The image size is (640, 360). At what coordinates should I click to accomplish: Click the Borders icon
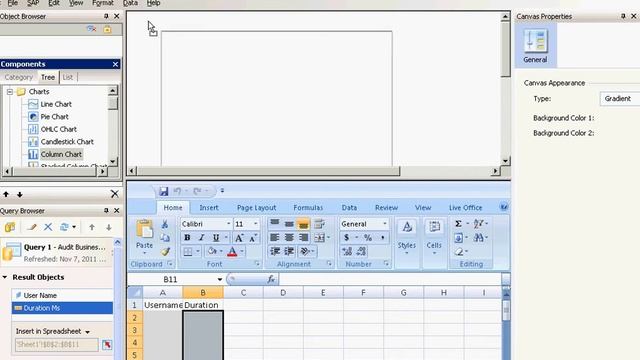point(188,251)
